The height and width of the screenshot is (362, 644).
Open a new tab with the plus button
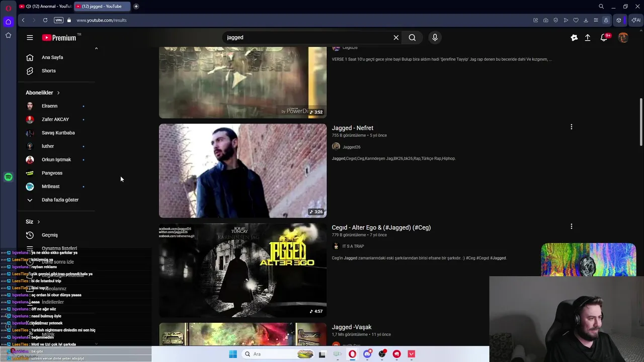coord(136,7)
